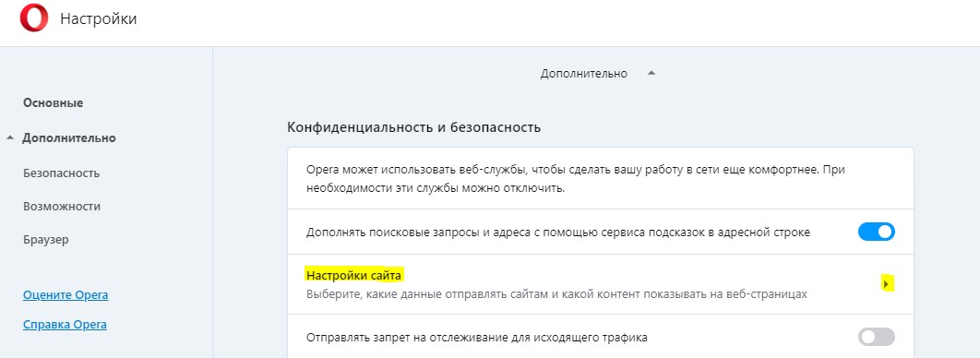Open the Возможности sidebar section
This screenshot has width=980, height=358.
click(x=62, y=206)
